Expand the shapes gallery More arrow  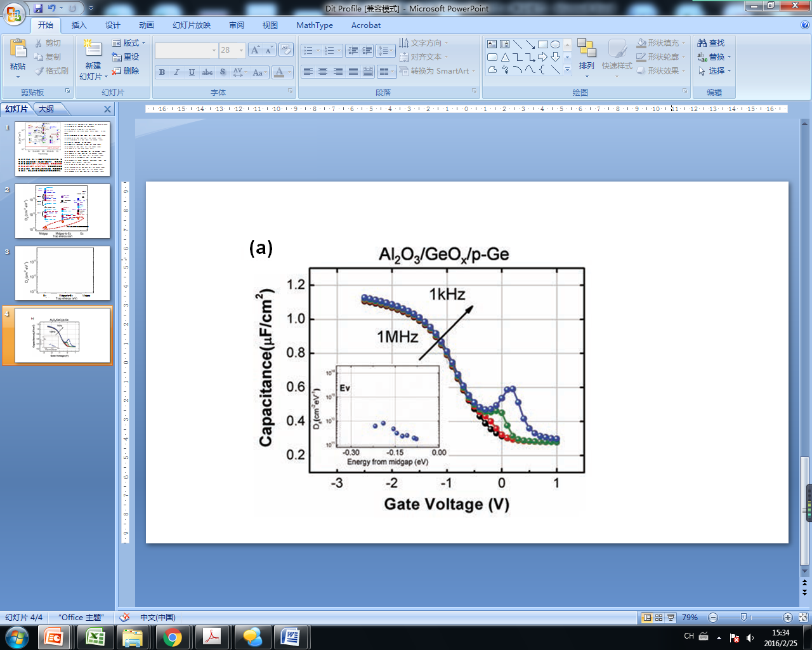567,70
